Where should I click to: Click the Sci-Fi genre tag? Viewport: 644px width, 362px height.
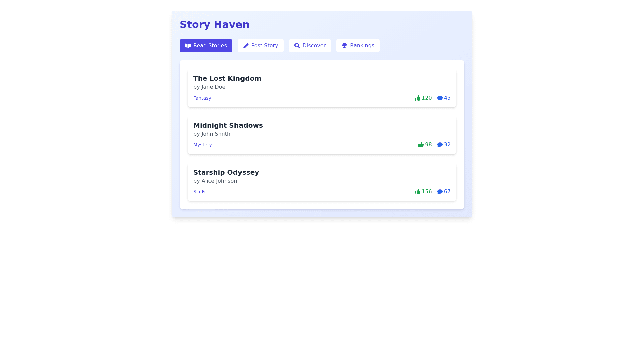pyautogui.click(x=199, y=192)
